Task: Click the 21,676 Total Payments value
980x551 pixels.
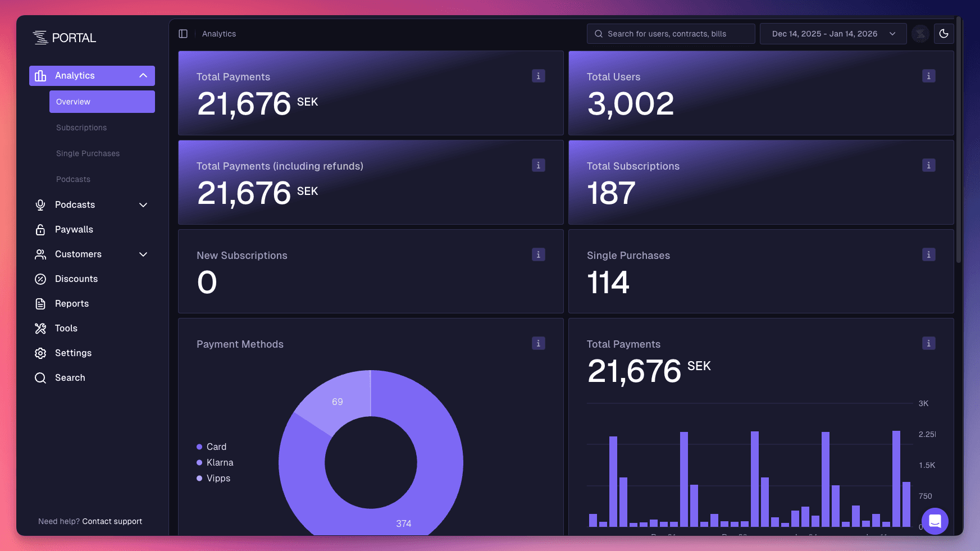Action: [x=244, y=104]
